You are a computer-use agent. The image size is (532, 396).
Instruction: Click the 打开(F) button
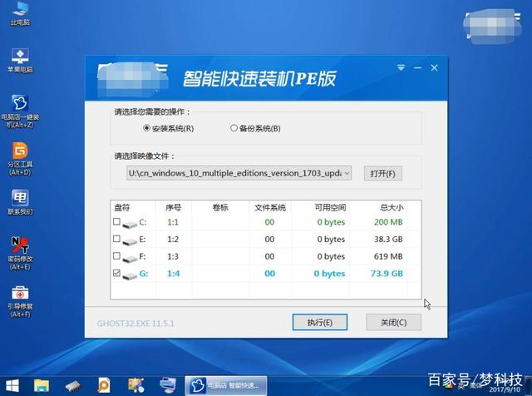(382, 174)
